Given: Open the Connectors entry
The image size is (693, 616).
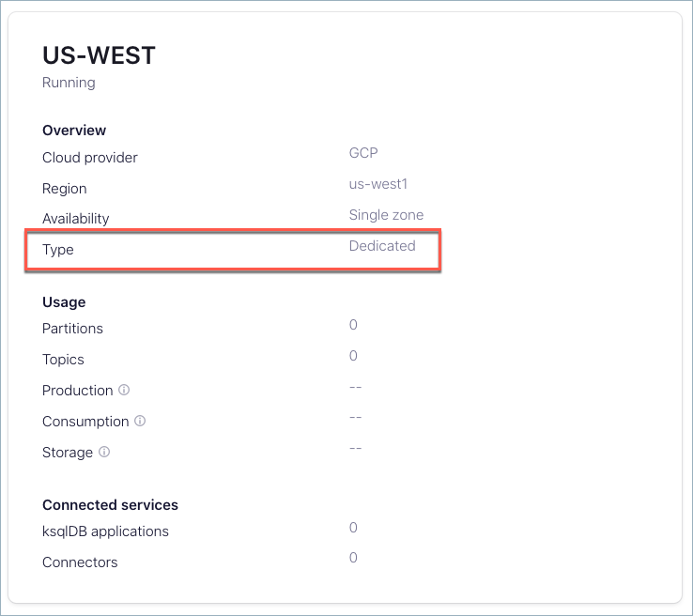Looking at the screenshot, I should [x=80, y=562].
